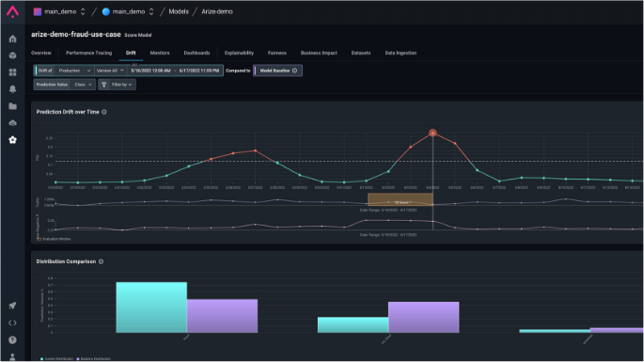Open the Models cube sidebar icon
This screenshot has width=644, height=362.
click(13, 55)
